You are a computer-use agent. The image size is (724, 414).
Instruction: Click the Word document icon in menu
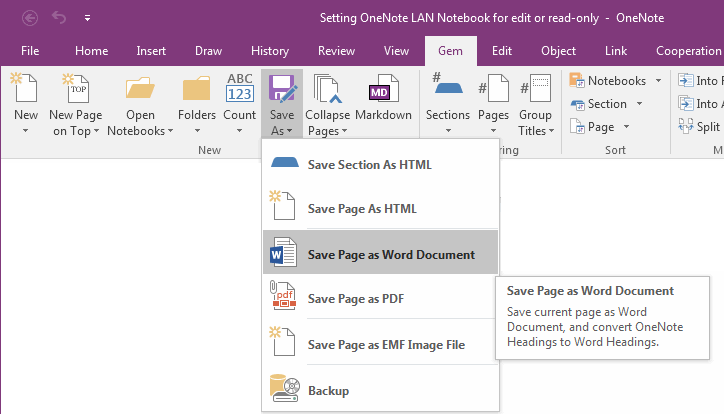[284, 252]
